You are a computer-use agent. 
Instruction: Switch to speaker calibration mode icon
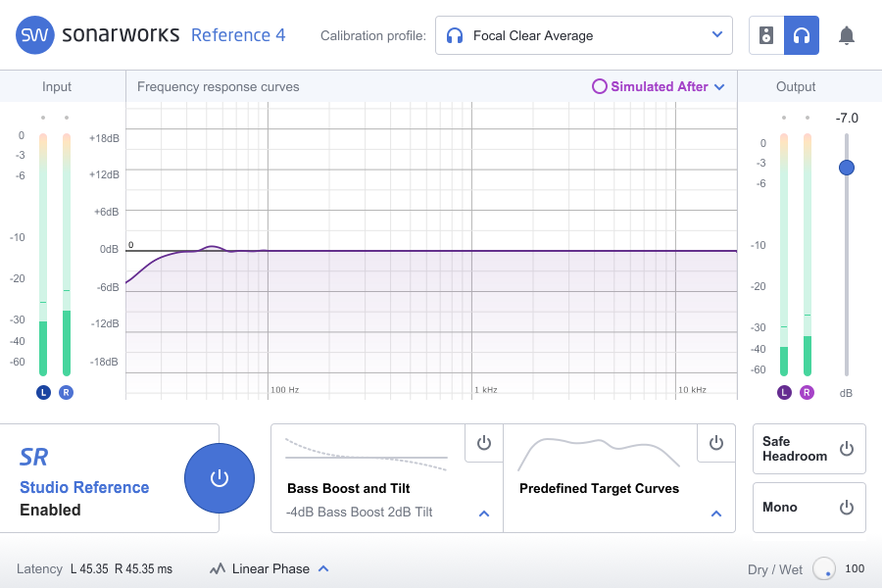tap(766, 36)
